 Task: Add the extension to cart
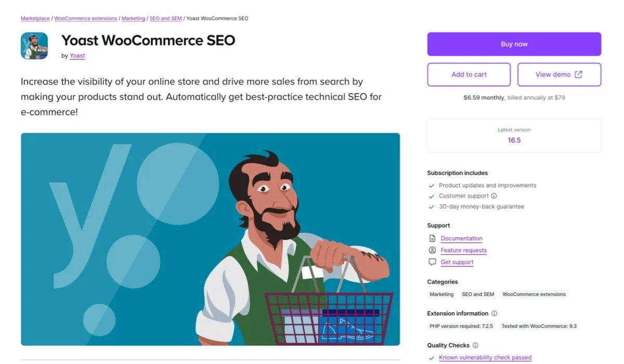click(x=469, y=74)
